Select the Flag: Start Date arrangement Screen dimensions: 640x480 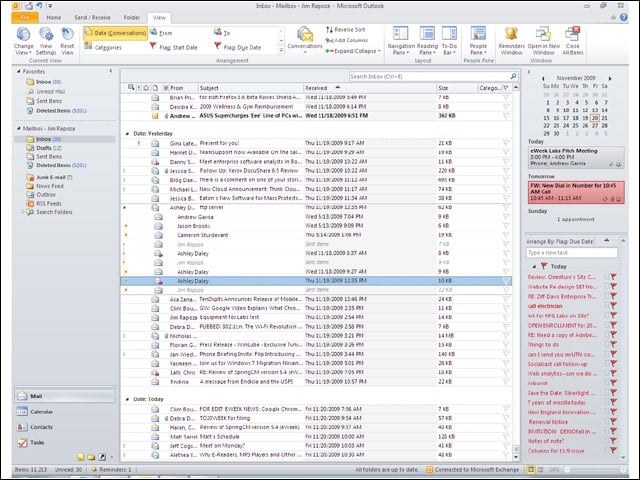[x=174, y=47]
